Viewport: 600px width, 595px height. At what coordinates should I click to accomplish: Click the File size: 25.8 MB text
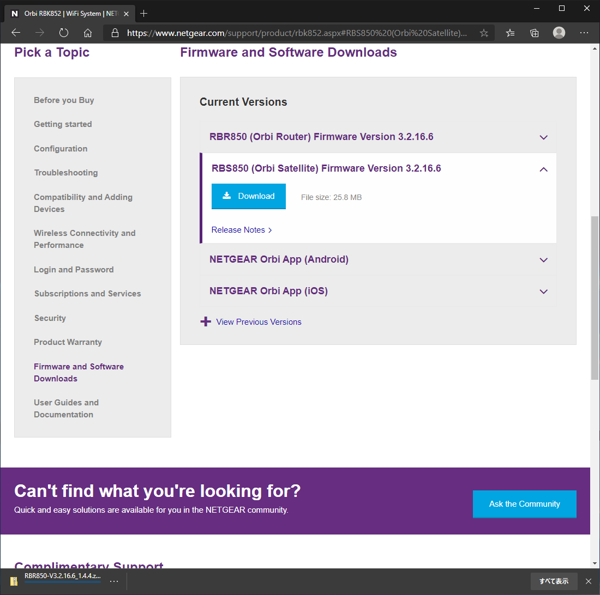click(331, 197)
